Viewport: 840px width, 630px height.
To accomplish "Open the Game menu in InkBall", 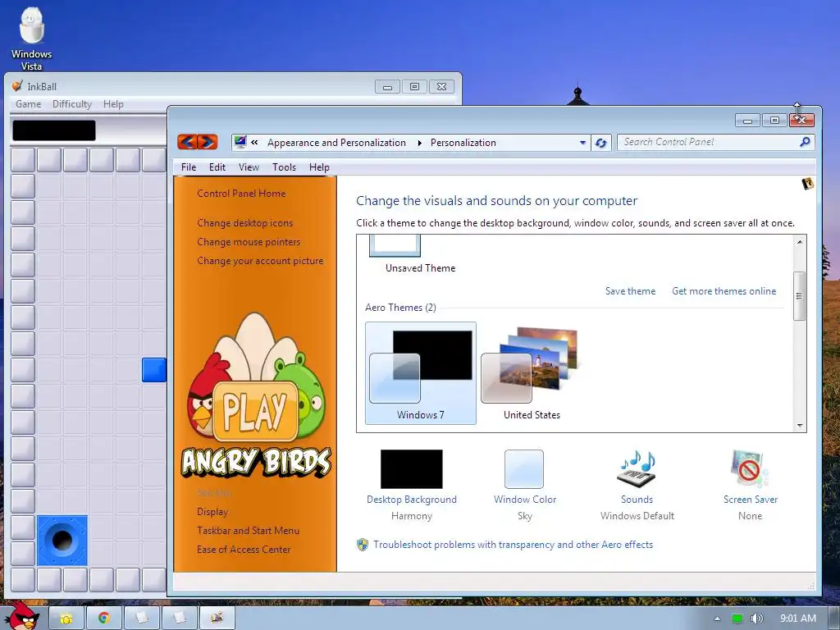I will point(29,104).
